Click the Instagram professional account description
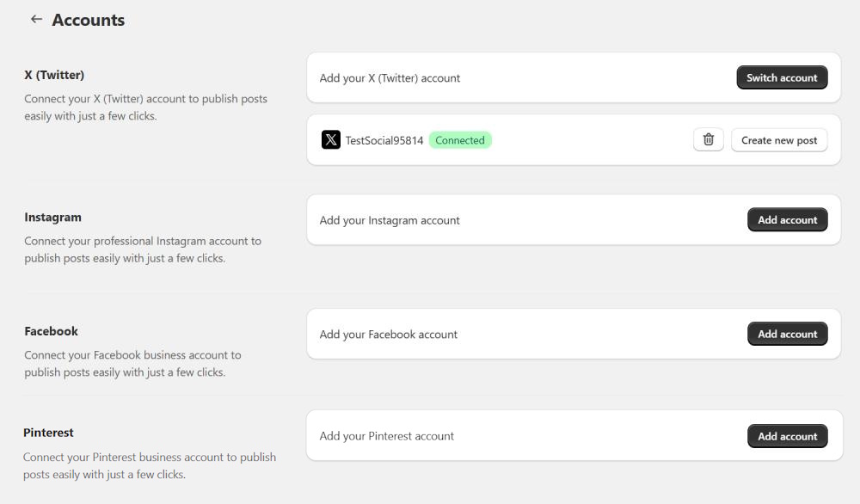This screenshot has height=504, width=860. (142, 249)
